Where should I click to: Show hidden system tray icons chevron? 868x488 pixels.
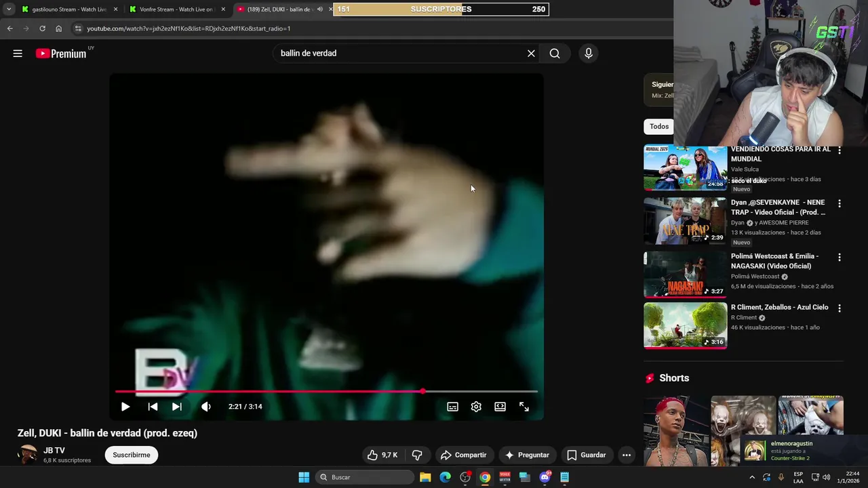click(752, 477)
